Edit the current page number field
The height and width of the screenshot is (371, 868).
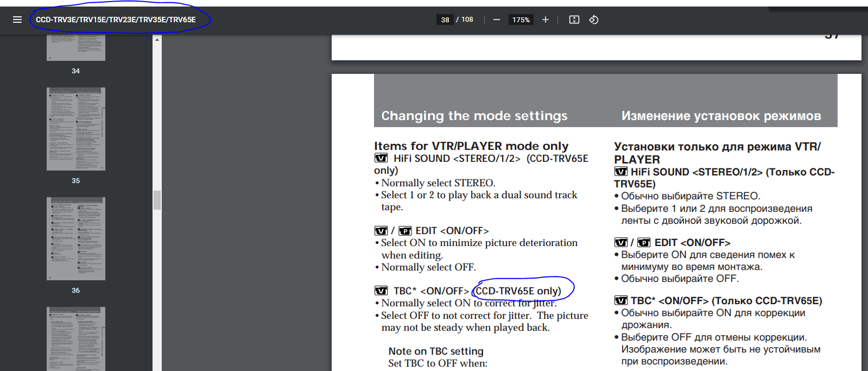(445, 20)
